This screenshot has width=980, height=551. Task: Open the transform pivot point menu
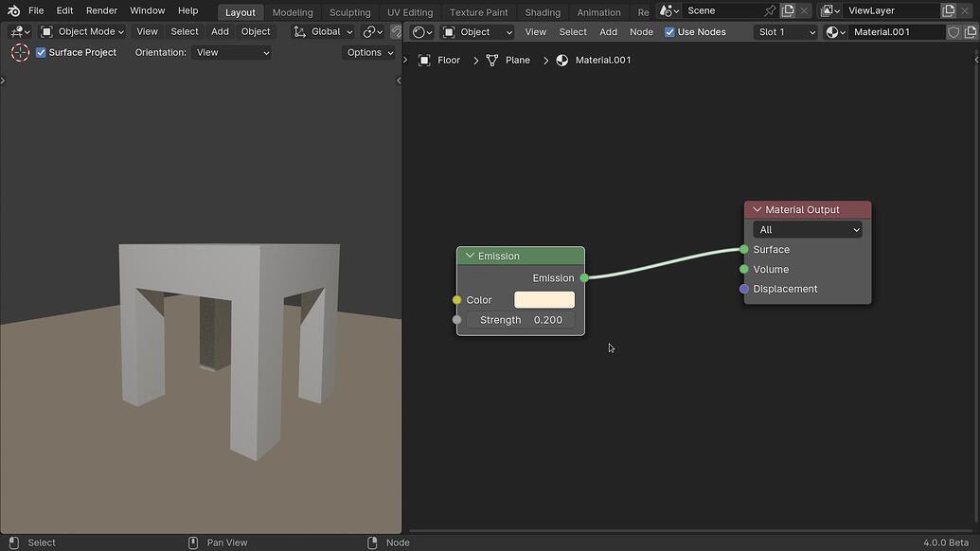(x=372, y=31)
